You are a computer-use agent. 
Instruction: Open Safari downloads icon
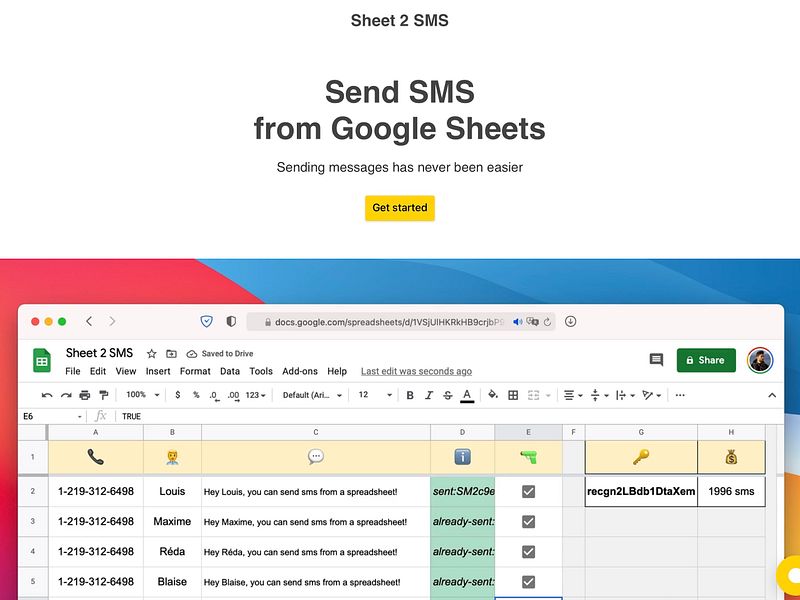(570, 321)
